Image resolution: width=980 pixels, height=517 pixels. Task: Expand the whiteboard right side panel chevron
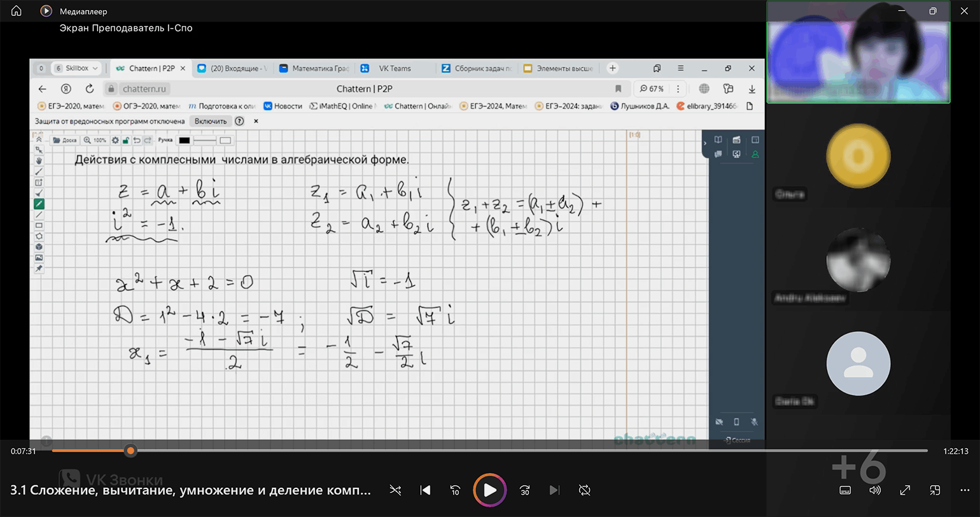tap(704, 143)
